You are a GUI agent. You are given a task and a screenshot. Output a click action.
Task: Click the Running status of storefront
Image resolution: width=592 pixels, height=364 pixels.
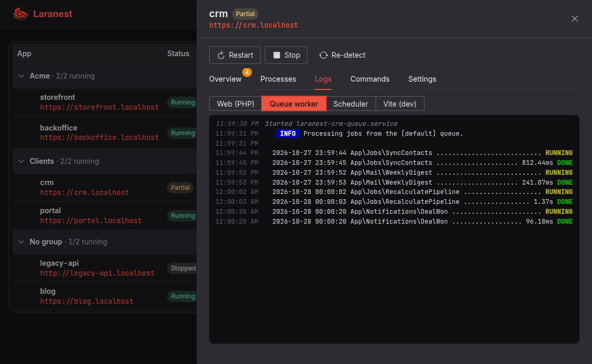[183, 102]
